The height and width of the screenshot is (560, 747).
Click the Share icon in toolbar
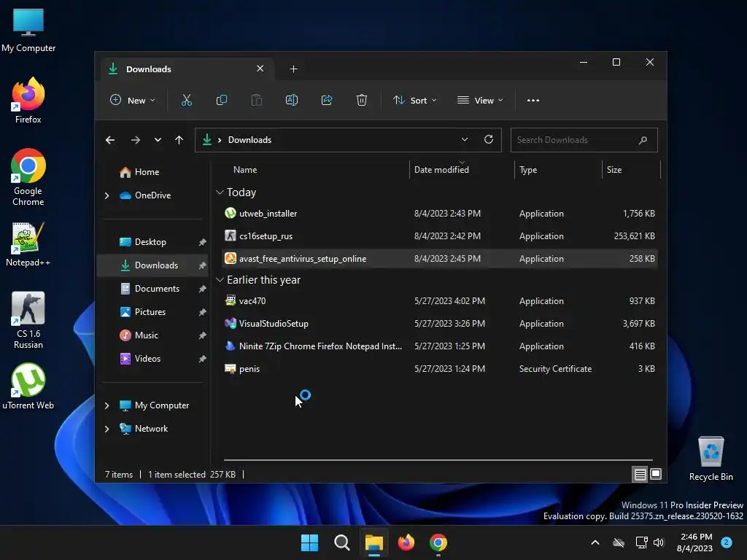pos(327,100)
